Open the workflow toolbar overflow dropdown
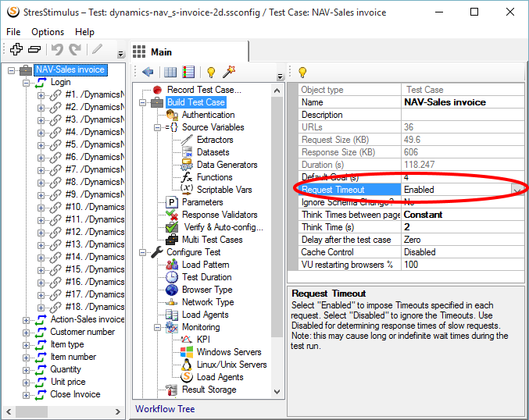Screen dimensions: 529x420 280,77
